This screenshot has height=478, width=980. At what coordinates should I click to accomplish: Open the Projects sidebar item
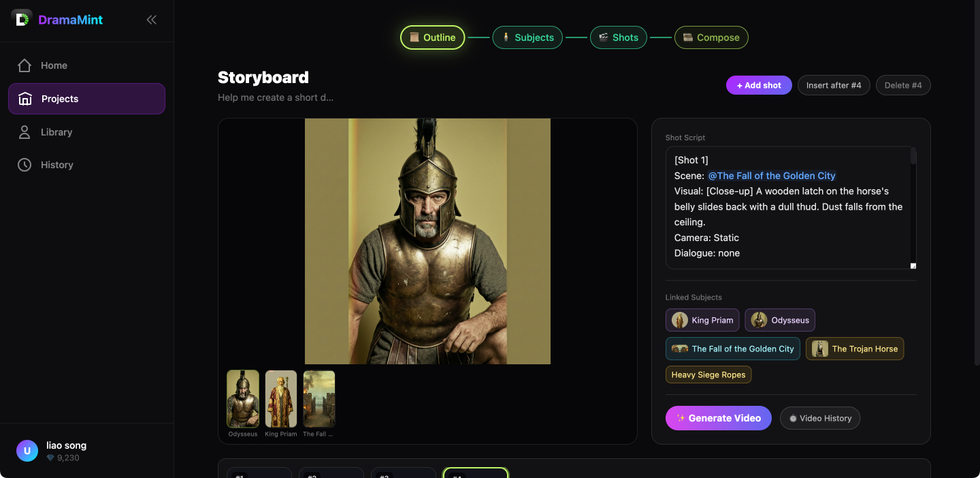click(86, 99)
